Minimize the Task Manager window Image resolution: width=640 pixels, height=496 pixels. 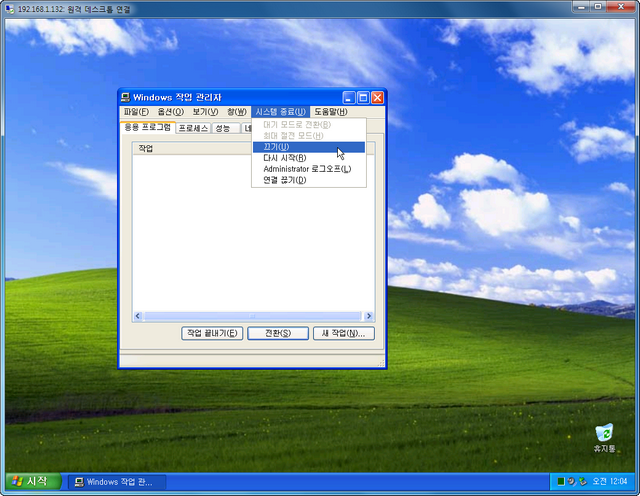click(349, 98)
